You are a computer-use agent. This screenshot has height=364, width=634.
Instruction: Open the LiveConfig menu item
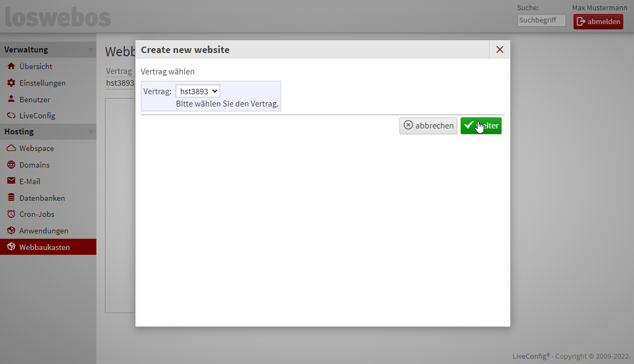pyautogui.click(x=37, y=116)
